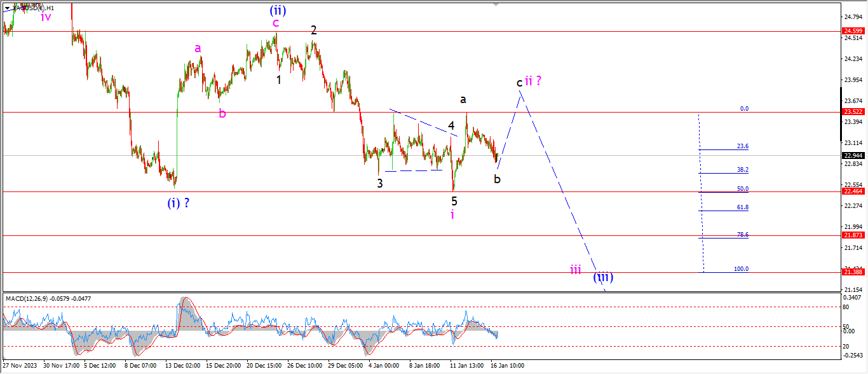Select the 24.599 red price label
The image size is (868, 374).
tap(852, 31)
